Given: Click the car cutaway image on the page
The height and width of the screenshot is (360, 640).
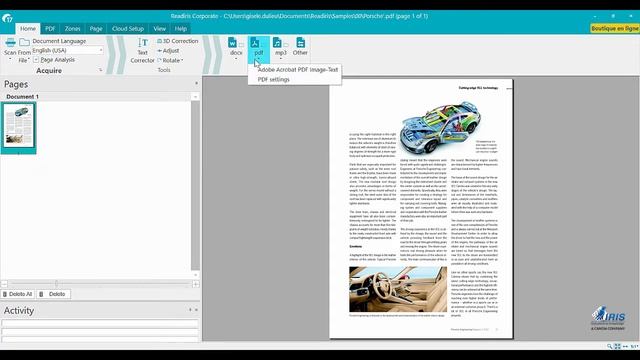Looking at the screenshot, I should click(440, 127).
